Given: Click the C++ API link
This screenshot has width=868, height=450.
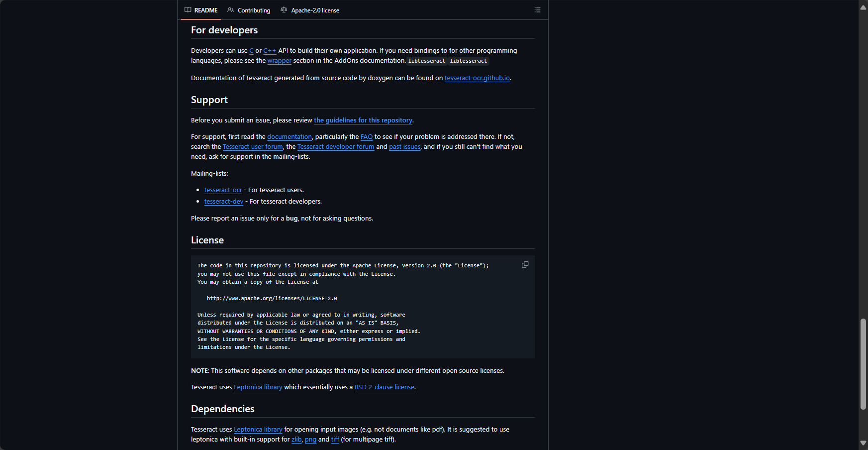Looking at the screenshot, I should click(270, 51).
